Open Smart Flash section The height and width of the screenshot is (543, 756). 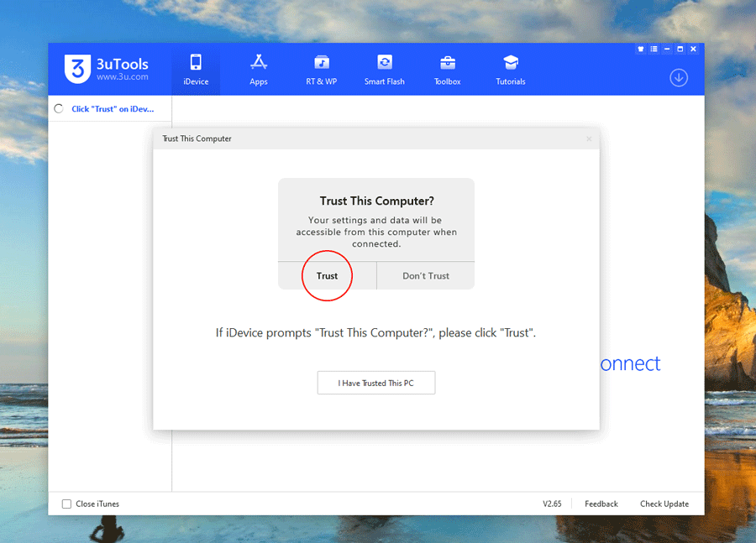point(384,70)
